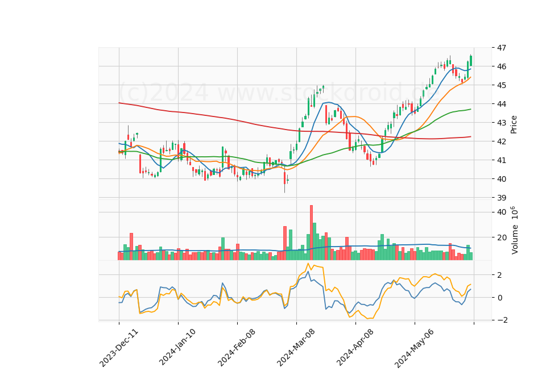The image size is (546, 392).
Task: Click the 20 volume tick label
Action: [x=502, y=237]
